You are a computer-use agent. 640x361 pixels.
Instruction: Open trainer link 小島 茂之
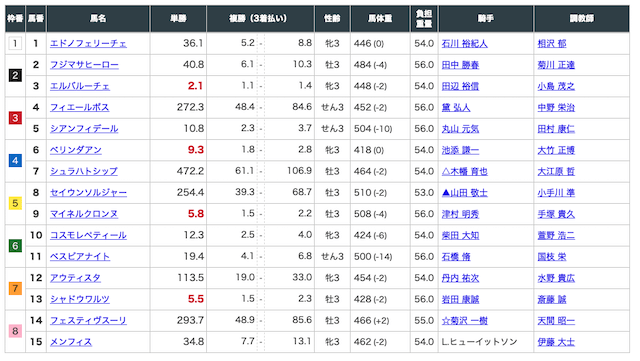556,86
